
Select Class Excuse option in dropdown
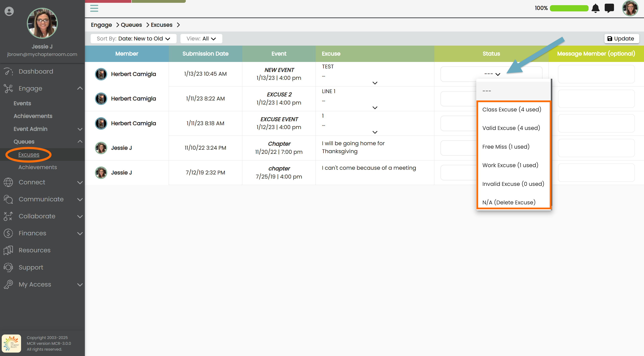[x=511, y=109]
